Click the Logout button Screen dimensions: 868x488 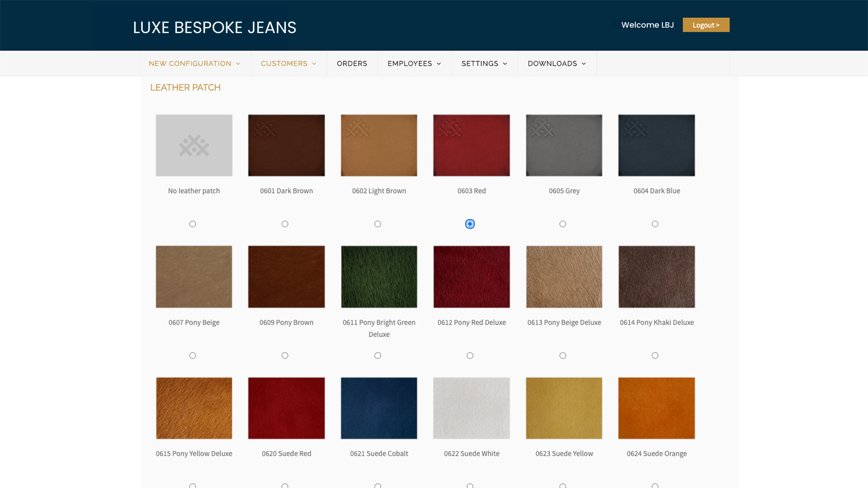[x=706, y=25]
